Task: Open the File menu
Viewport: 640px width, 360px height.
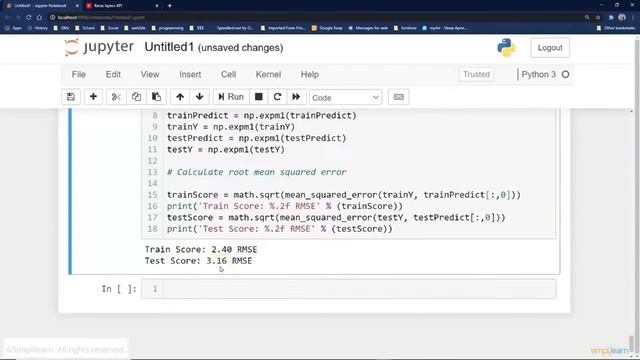Action: [x=79, y=74]
